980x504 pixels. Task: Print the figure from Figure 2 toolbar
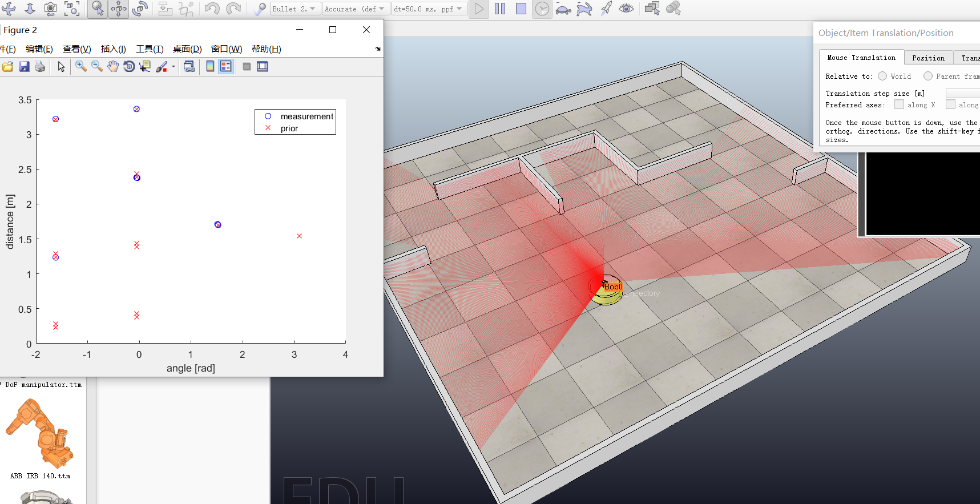(40, 67)
